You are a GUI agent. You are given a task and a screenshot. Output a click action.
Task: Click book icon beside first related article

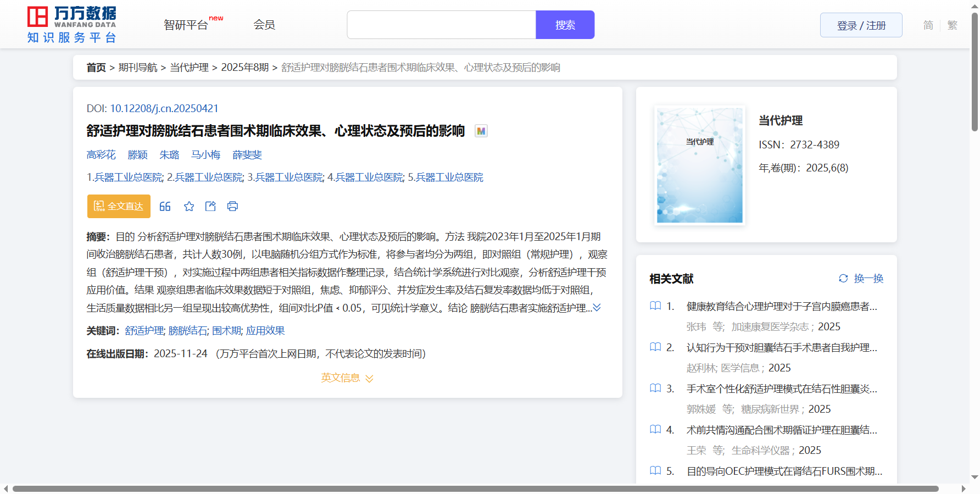point(655,306)
